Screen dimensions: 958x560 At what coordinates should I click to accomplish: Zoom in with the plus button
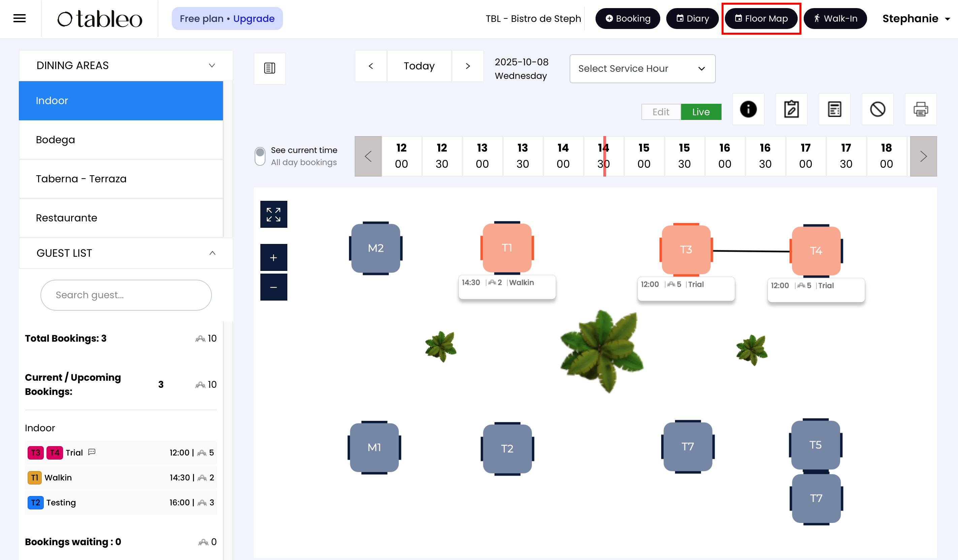pyautogui.click(x=273, y=258)
